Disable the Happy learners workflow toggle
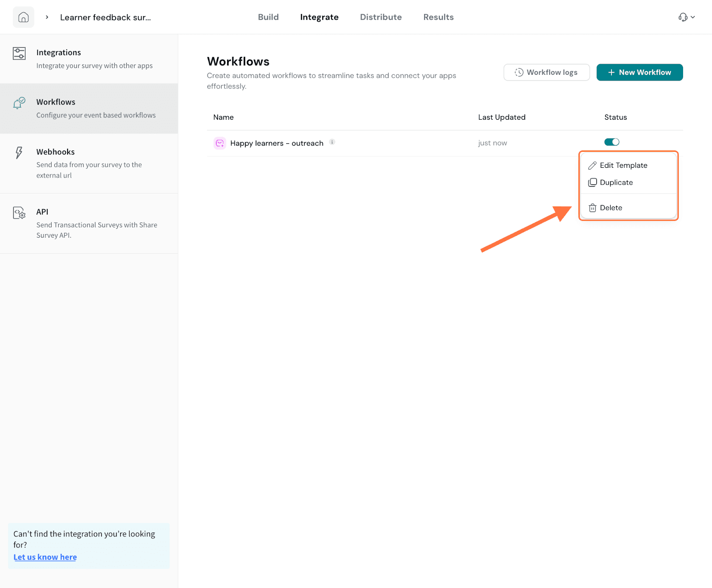Viewport: 712px width, 588px height. [611, 142]
